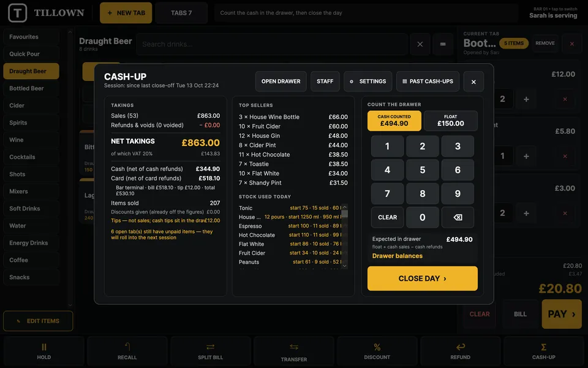Open the Tabs 7 list

point(181,13)
